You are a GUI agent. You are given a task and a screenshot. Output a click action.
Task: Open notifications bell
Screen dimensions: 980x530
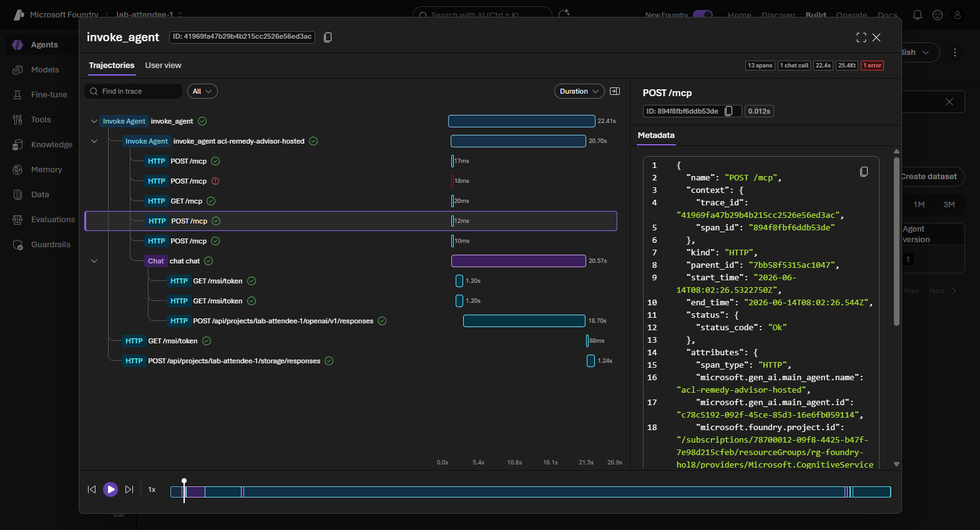[918, 15]
